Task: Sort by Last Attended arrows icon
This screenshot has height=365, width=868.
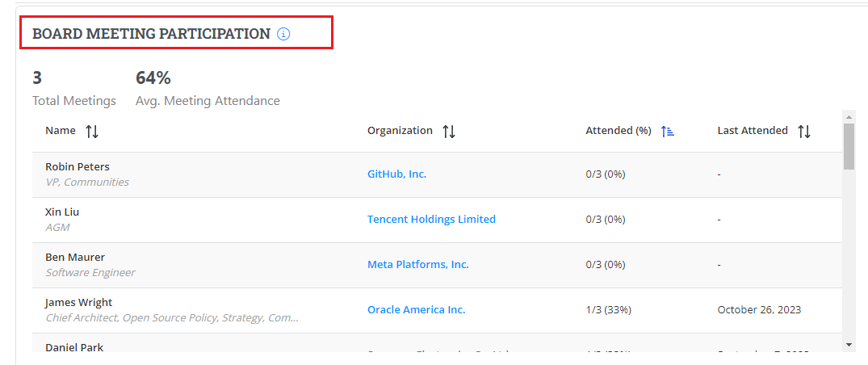Action: click(x=804, y=131)
